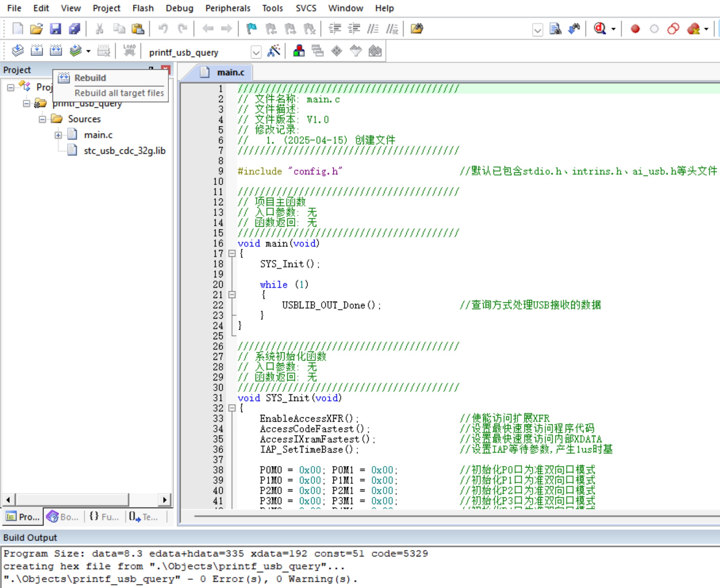This screenshot has height=588, width=720.
Task: Copy selection icon
Action: tap(119, 29)
